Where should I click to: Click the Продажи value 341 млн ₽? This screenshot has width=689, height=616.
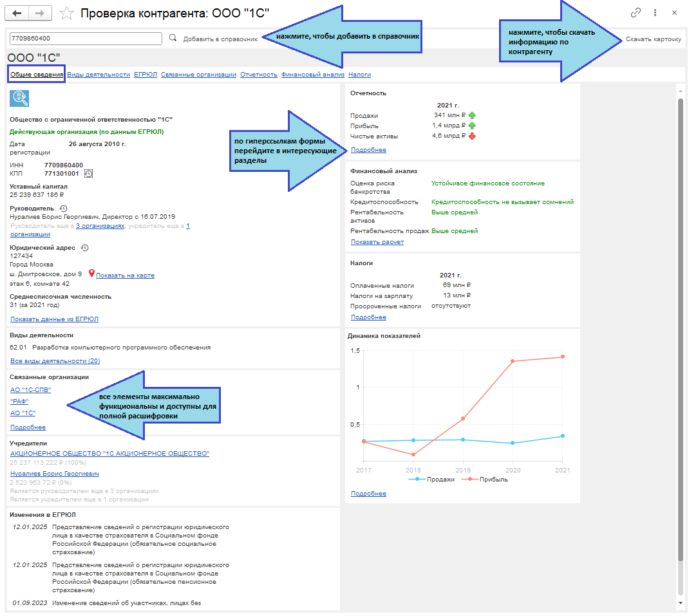450,115
